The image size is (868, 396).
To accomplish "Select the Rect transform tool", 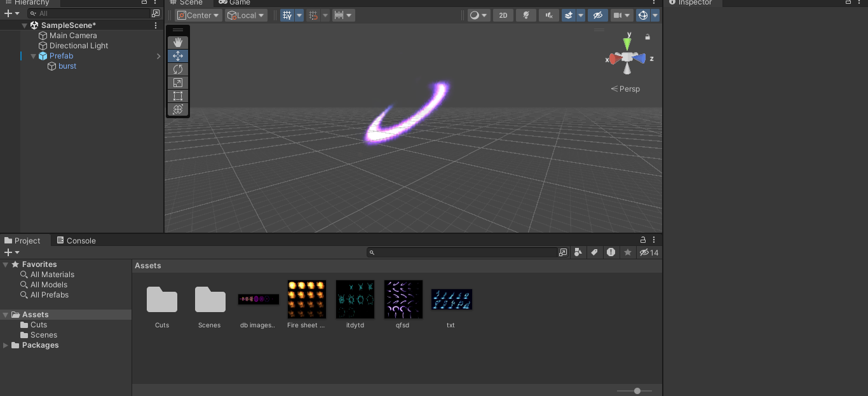I will (178, 96).
